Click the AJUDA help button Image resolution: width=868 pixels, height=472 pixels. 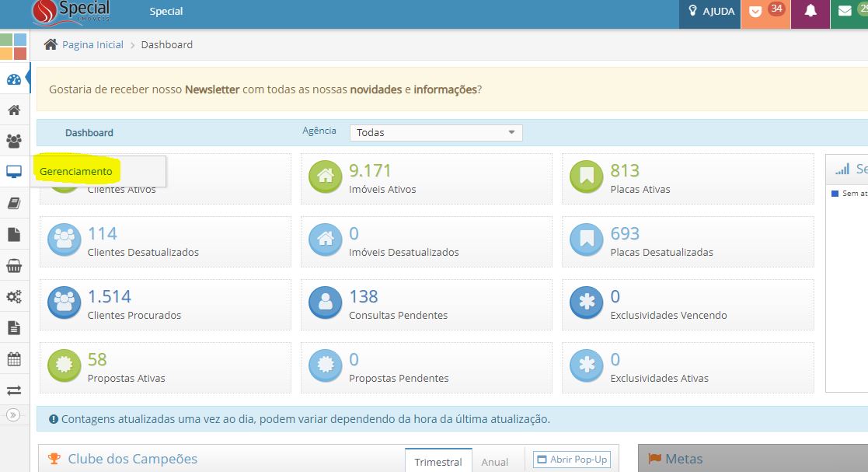pos(710,12)
